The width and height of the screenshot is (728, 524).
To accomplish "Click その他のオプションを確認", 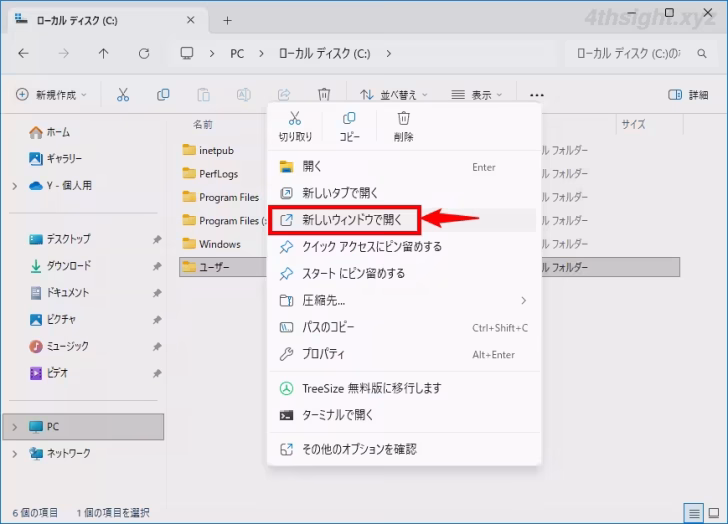I will (x=402, y=450).
